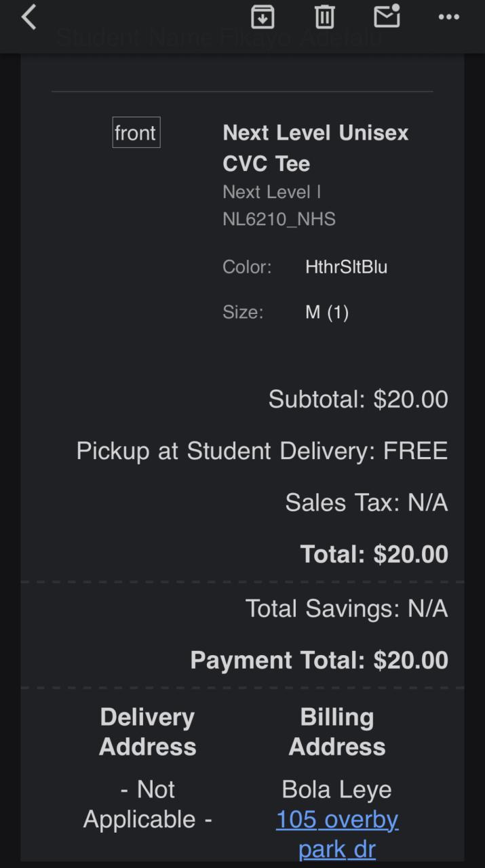Tap the Pickup at Student Delivery line
The image size is (485, 868).
click(262, 451)
